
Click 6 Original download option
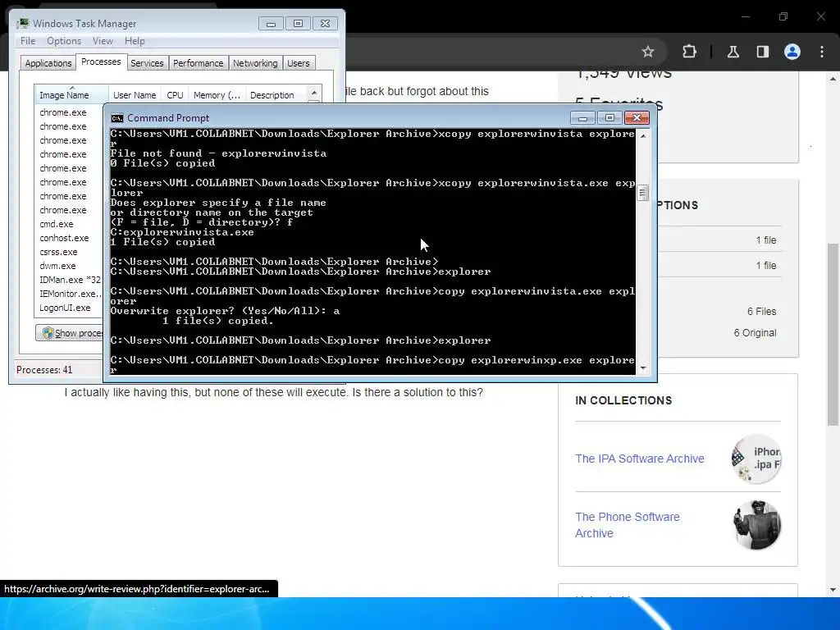tap(755, 333)
